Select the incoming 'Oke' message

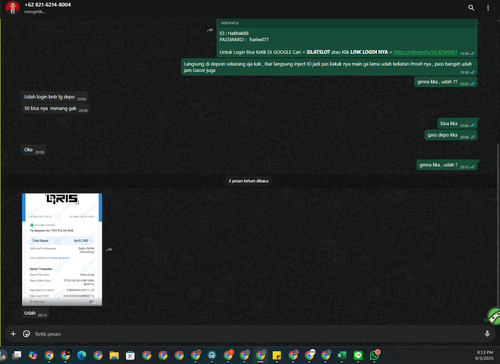pos(34,150)
